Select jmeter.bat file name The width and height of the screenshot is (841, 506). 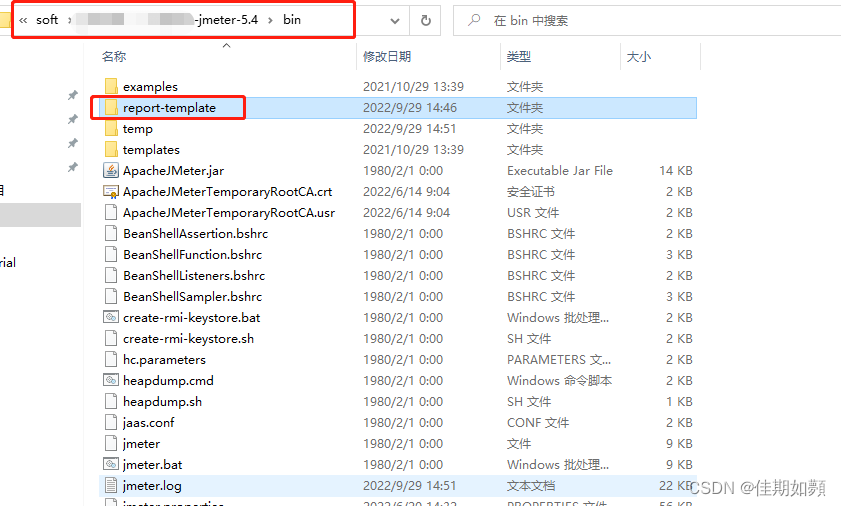152,465
